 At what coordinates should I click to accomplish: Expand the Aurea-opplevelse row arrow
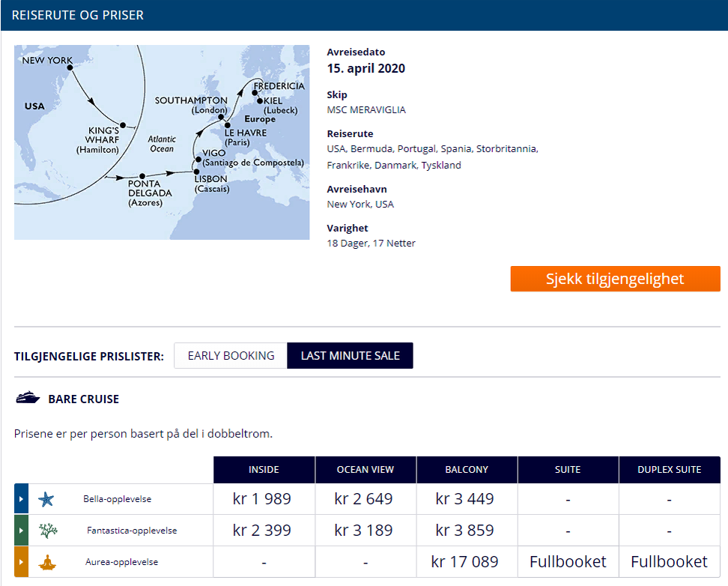click(x=22, y=561)
